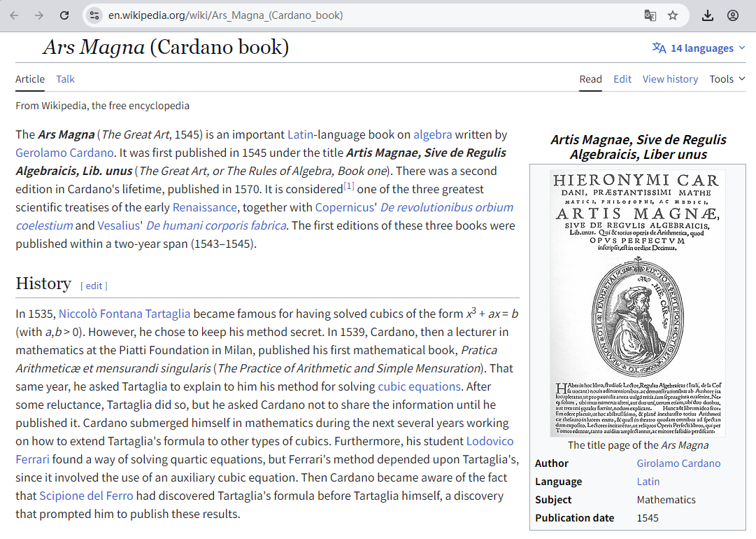Open the Renaissance link
Screen dimensions: 756x539
(x=205, y=207)
